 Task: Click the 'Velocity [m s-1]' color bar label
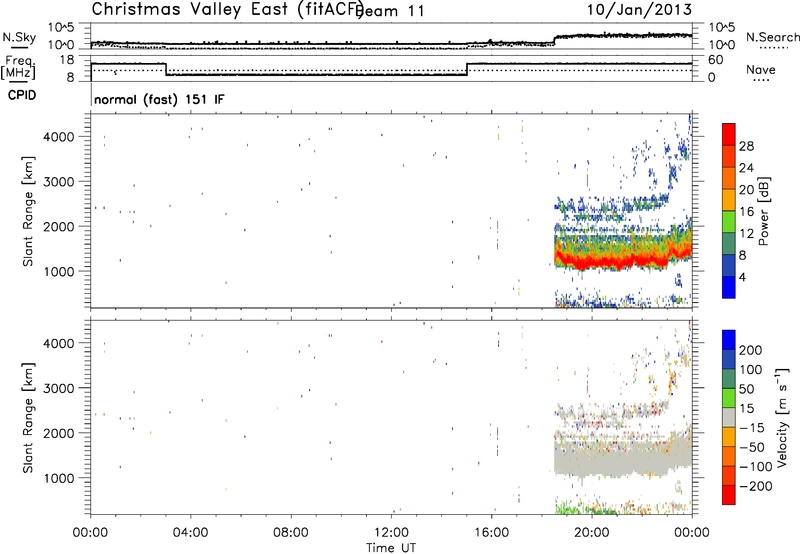tap(781, 418)
